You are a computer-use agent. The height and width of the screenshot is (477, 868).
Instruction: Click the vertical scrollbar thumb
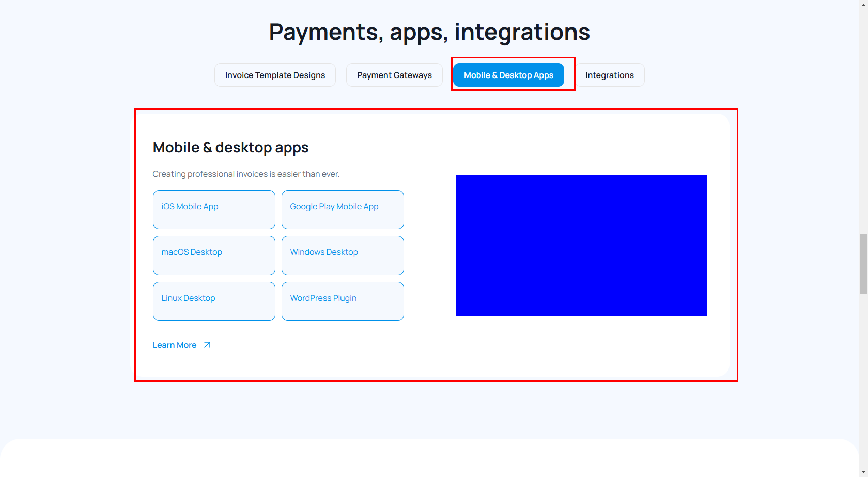pos(863,264)
